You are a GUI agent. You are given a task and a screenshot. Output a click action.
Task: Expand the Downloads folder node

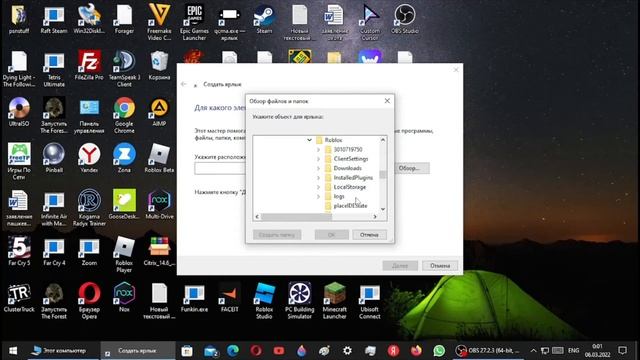[x=318, y=168]
